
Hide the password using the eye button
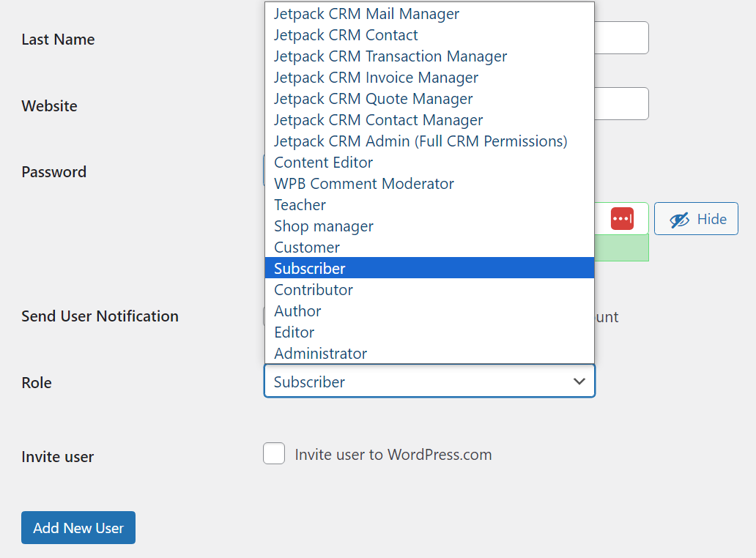(x=695, y=218)
